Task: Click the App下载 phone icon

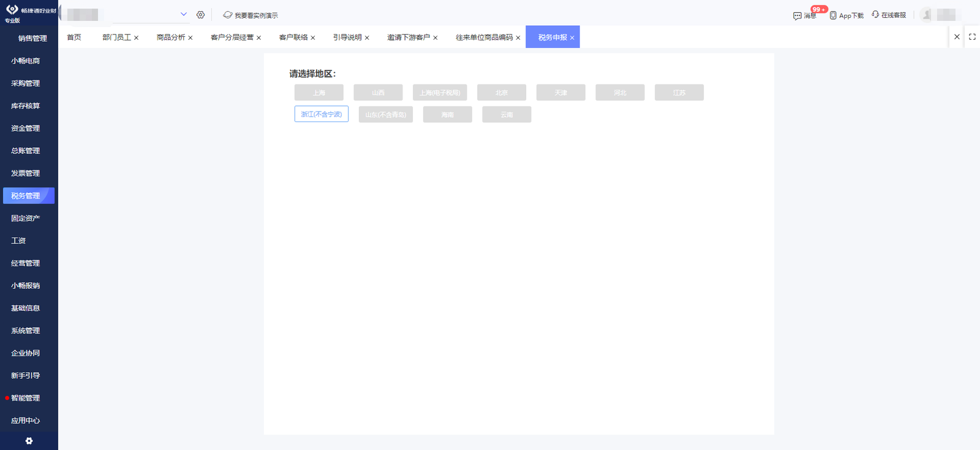Action: click(833, 15)
